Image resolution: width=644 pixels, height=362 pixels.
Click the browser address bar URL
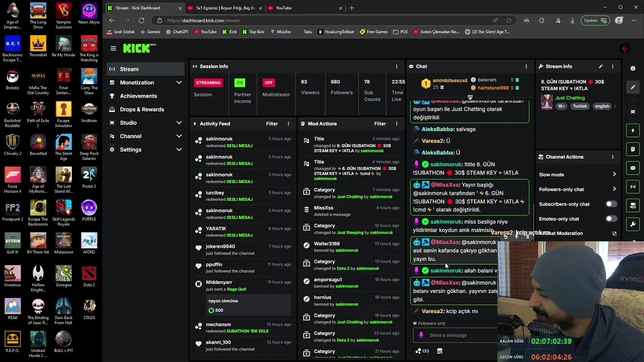coord(203,21)
